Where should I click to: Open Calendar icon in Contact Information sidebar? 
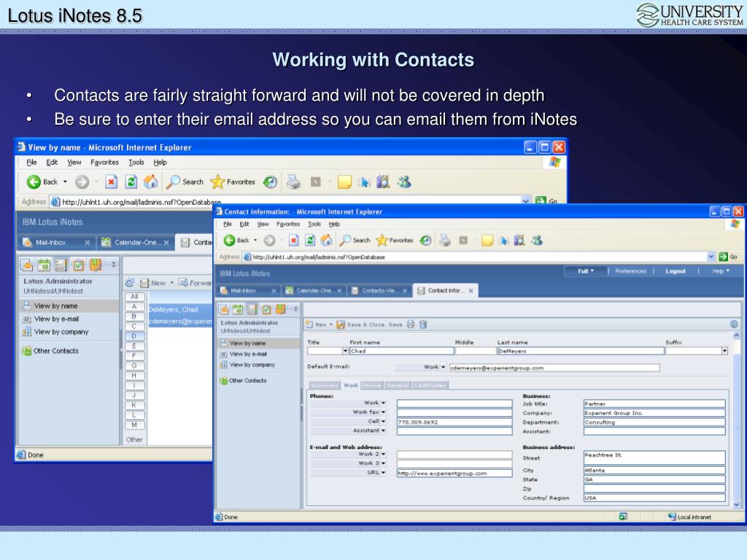[x=238, y=309]
